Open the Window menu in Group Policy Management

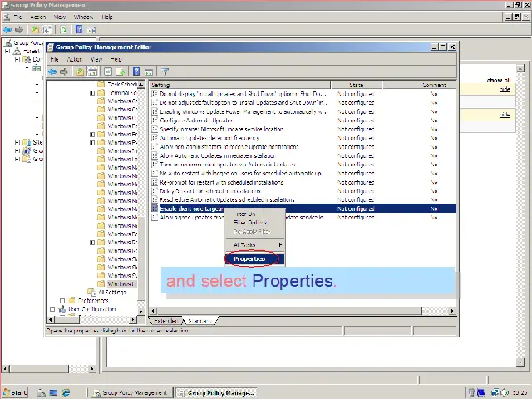(83, 17)
